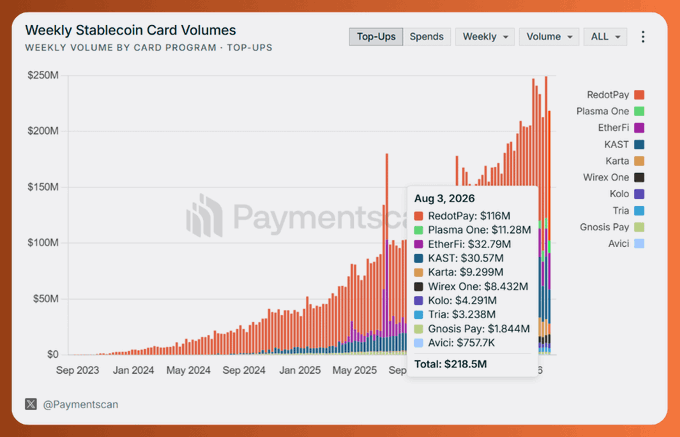This screenshot has height=437, width=680.
Task: Click the X logo beside @Paymentscan
Action: (31, 404)
